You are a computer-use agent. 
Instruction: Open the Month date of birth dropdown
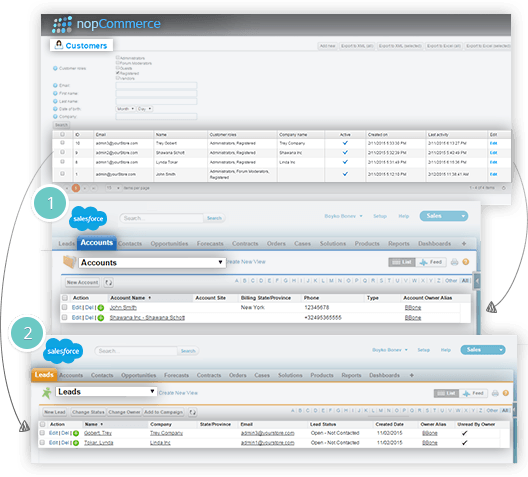(x=125, y=109)
